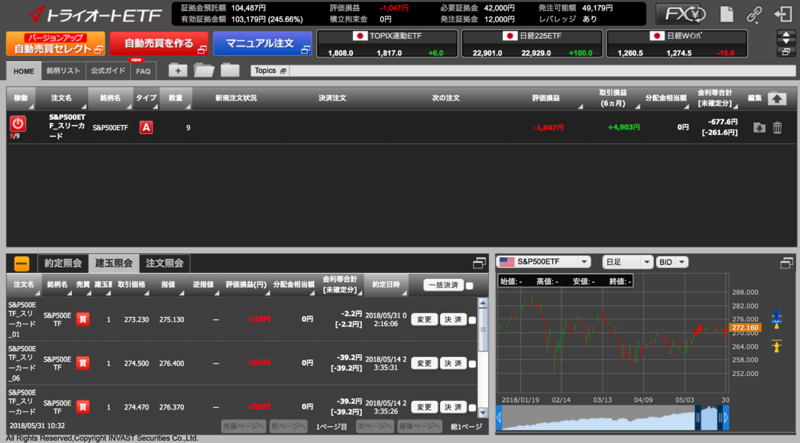Click the 一括決済 button

pyautogui.click(x=443, y=285)
